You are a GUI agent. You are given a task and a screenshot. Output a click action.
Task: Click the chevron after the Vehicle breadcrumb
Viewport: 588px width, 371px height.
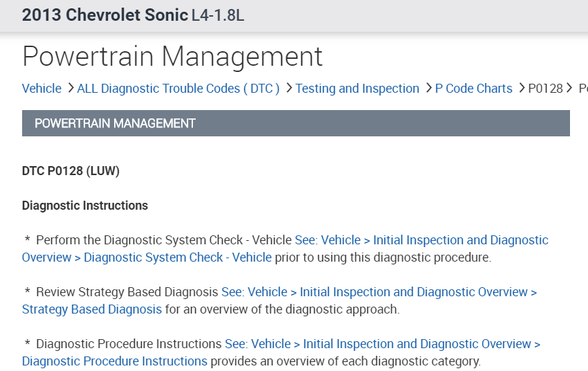[x=69, y=89]
